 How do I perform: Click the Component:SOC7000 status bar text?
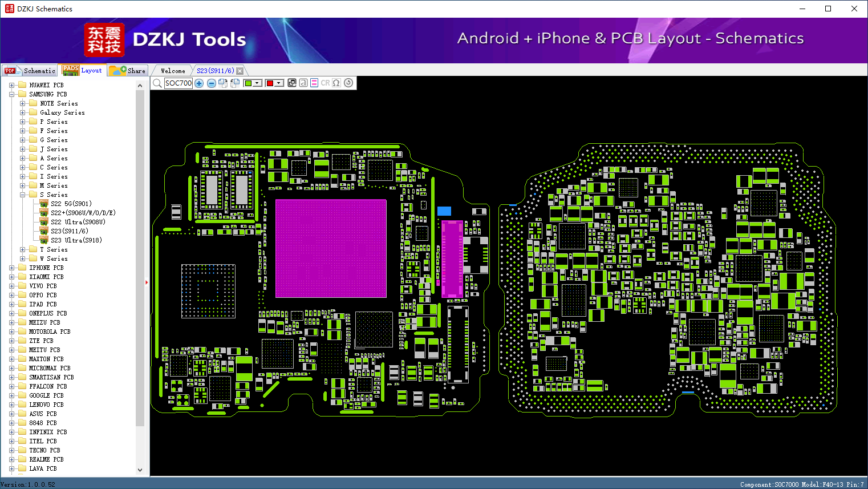coord(769,484)
